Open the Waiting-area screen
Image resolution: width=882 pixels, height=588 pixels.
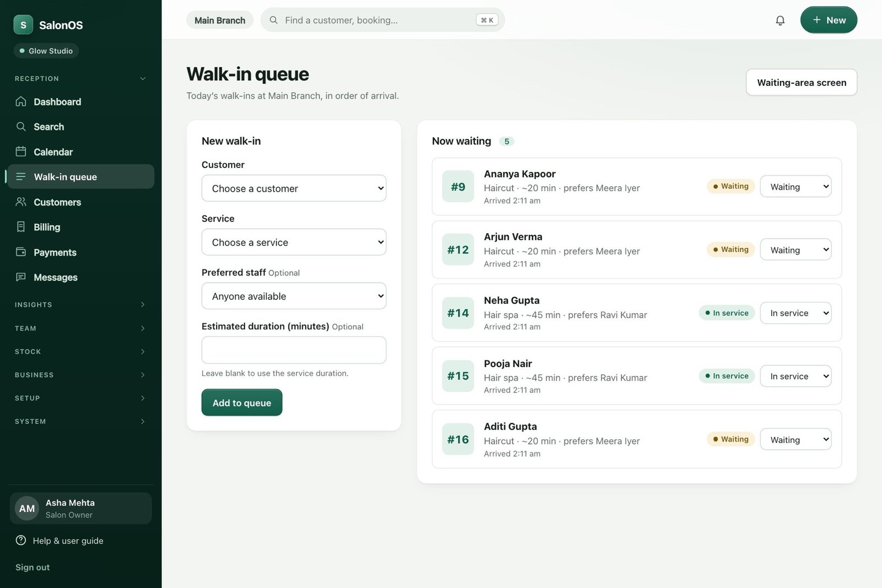802,82
